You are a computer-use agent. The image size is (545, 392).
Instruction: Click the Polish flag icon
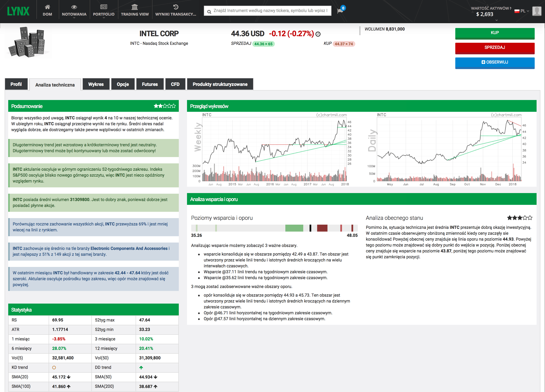[x=517, y=11]
